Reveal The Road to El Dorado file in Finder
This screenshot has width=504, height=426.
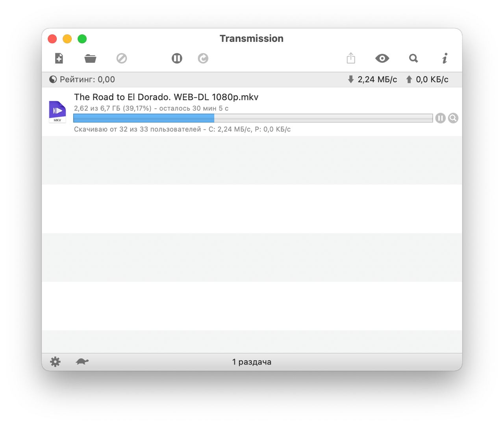[x=453, y=118]
